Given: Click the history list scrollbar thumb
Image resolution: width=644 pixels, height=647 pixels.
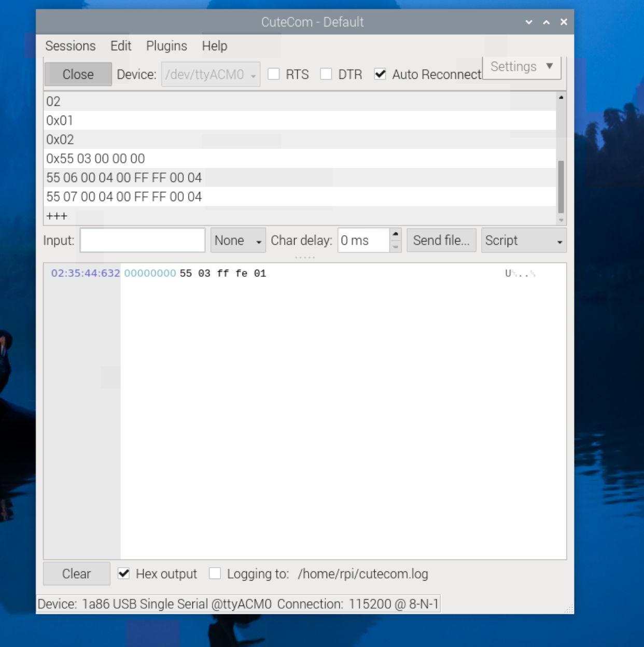Looking at the screenshot, I should 561,187.
